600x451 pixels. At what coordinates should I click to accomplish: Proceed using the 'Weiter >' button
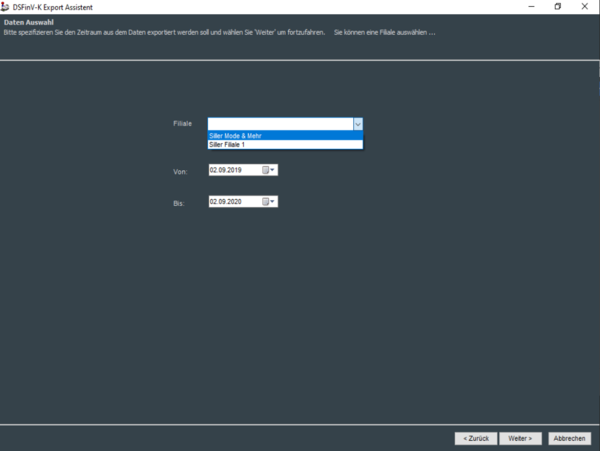coord(521,438)
